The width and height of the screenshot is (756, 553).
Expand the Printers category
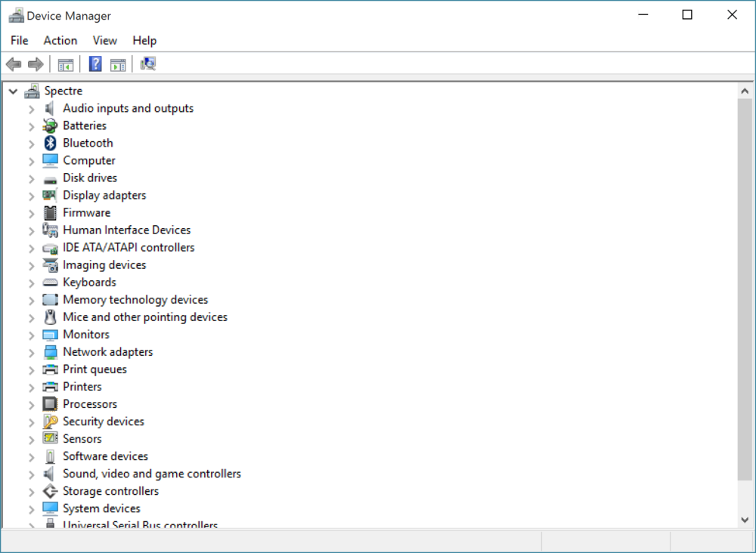point(31,388)
